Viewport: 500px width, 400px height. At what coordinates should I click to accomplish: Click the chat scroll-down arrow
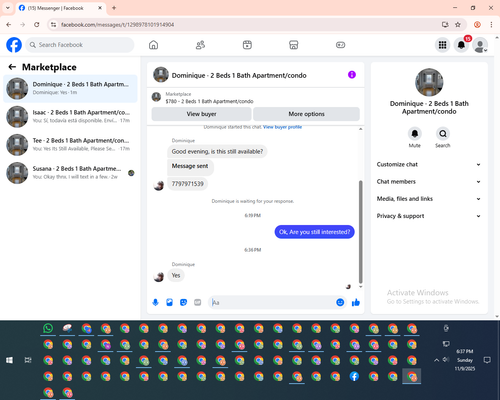point(360,287)
